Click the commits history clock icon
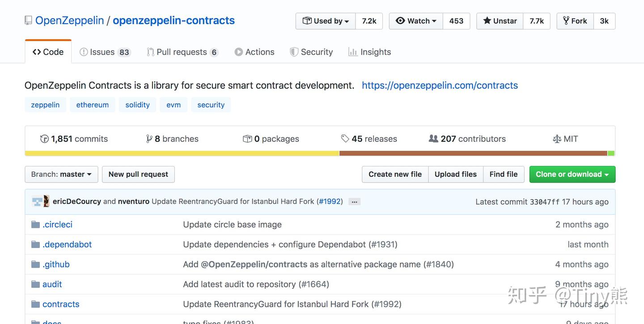 pyautogui.click(x=44, y=139)
